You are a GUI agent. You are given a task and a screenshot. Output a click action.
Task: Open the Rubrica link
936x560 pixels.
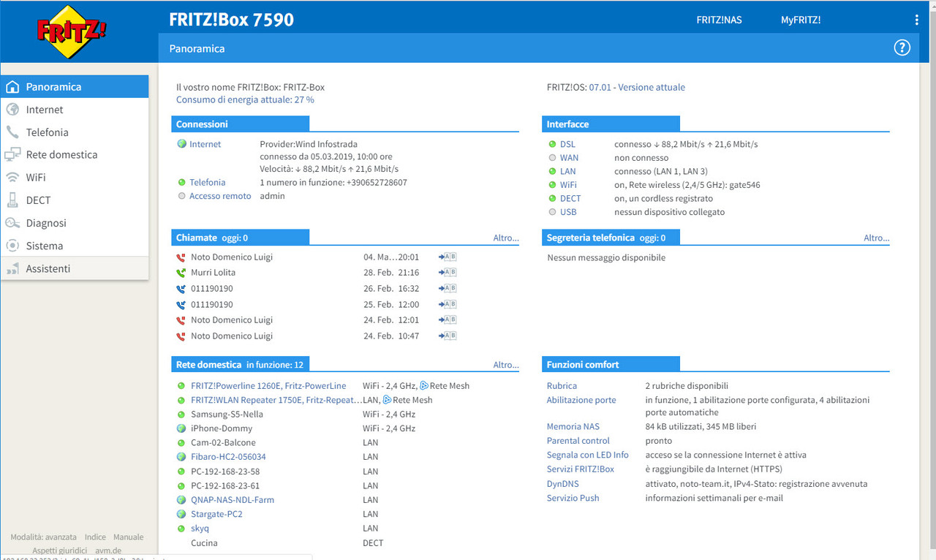[x=562, y=385]
